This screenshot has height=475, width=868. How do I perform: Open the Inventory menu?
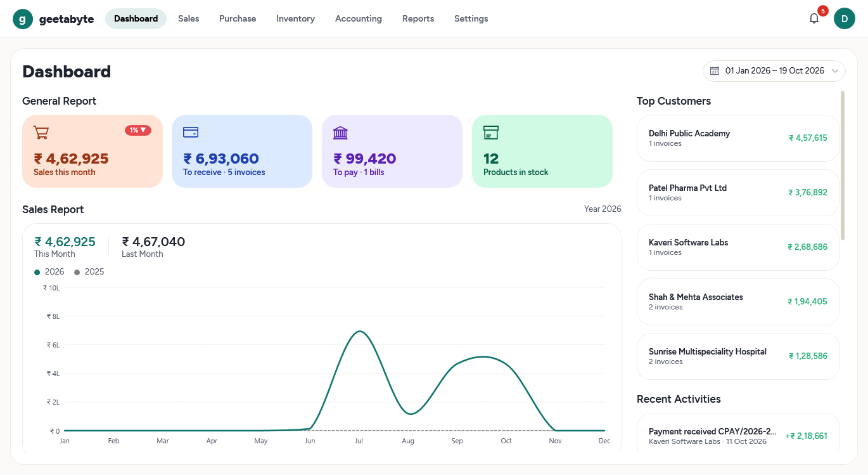pyautogui.click(x=295, y=19)
